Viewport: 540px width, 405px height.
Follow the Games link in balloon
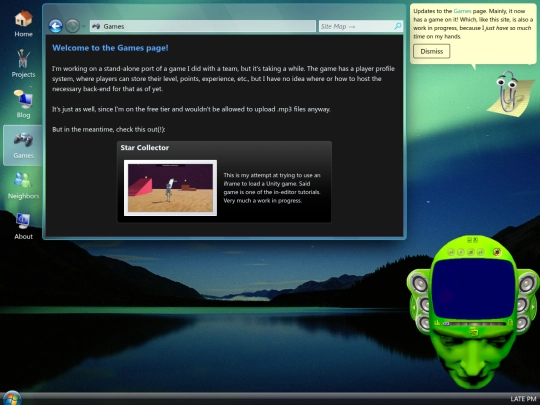coord(462,11)
